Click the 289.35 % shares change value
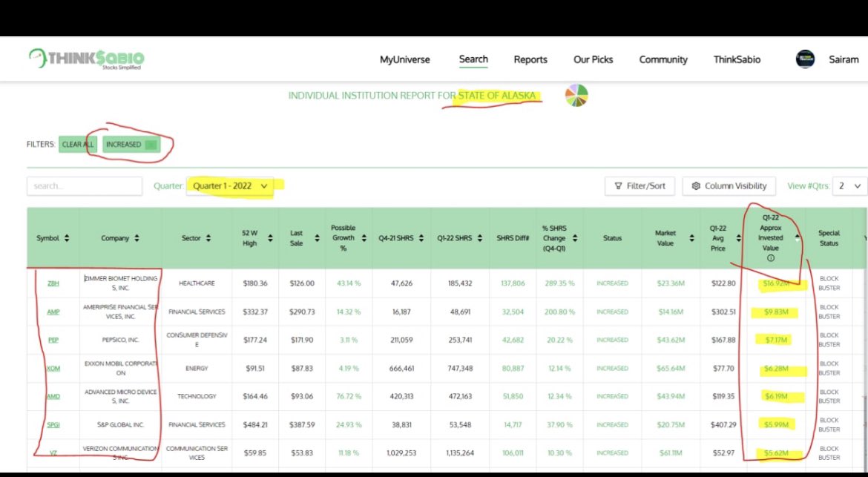The width and height of the screenshot is (868, 477). point(559,283)
